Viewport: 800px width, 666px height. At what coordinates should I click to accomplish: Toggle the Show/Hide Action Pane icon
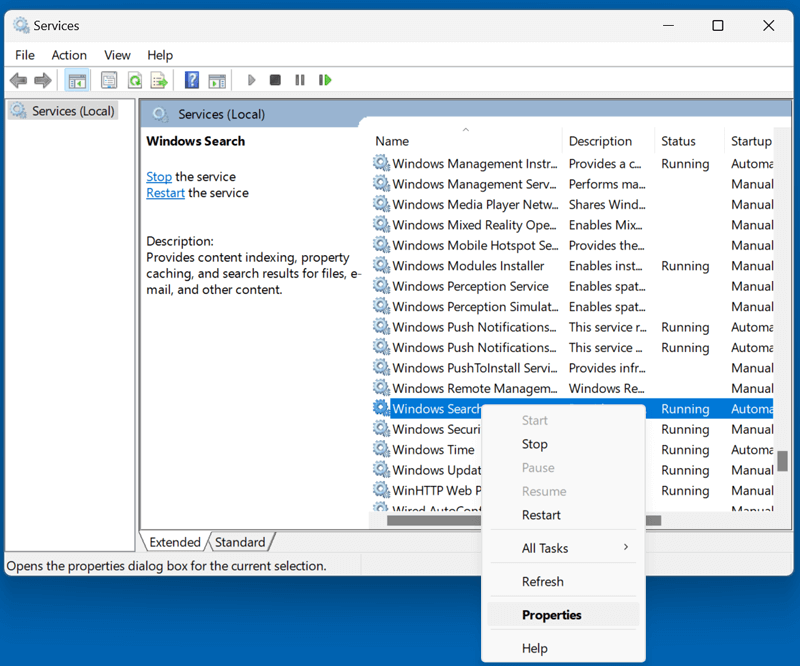[219, 80]
